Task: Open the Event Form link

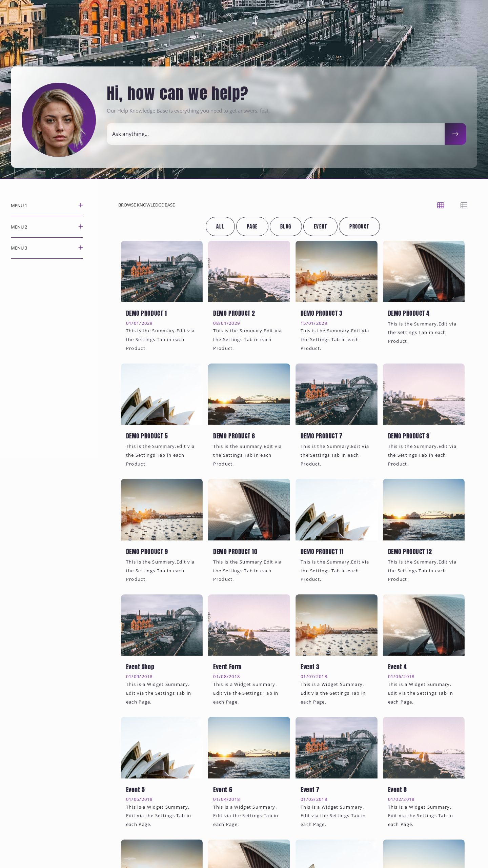Action: point(227,667)
